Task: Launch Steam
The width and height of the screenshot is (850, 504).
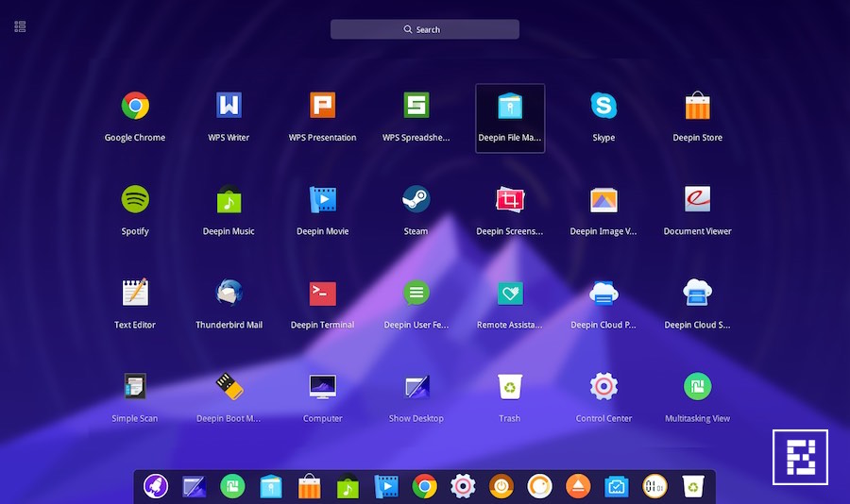Action: click(x=416, y=199)
